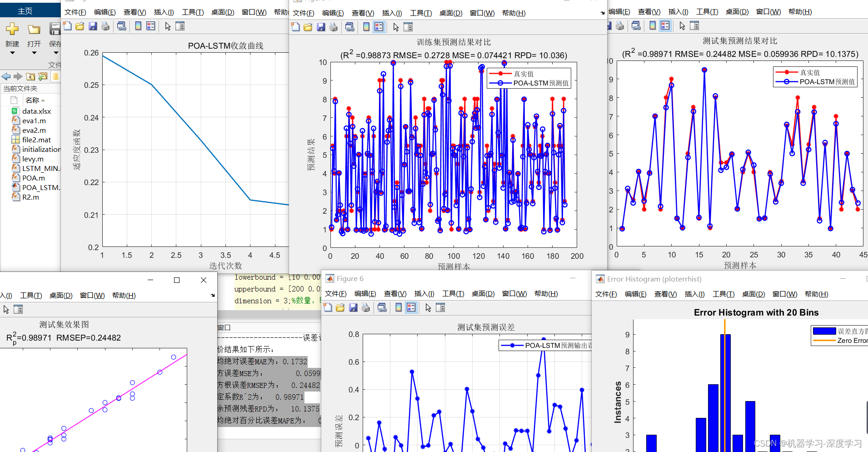Click Save icon in Figure 6 toolbar

pos(353,307)
